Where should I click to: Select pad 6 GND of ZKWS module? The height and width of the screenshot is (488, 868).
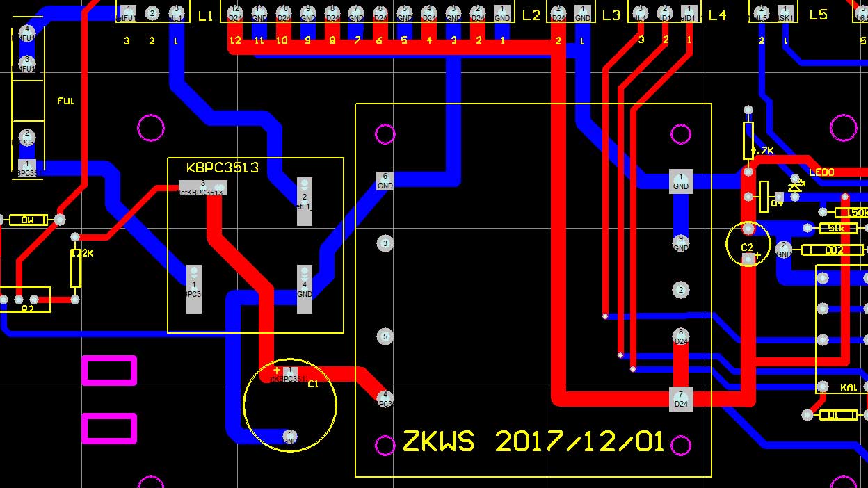[x=385, y=181]
